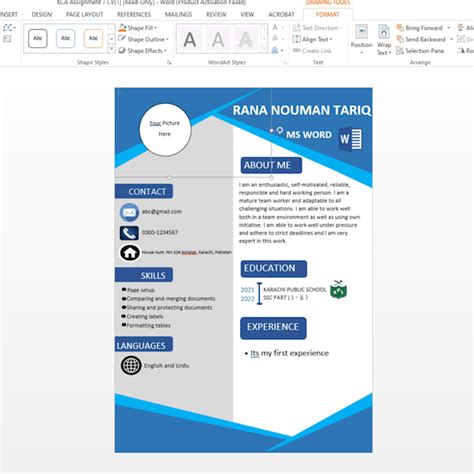This screenshot has width=474, height=474.
Task: Open the Position menu
Action: [x=361, y=40]
